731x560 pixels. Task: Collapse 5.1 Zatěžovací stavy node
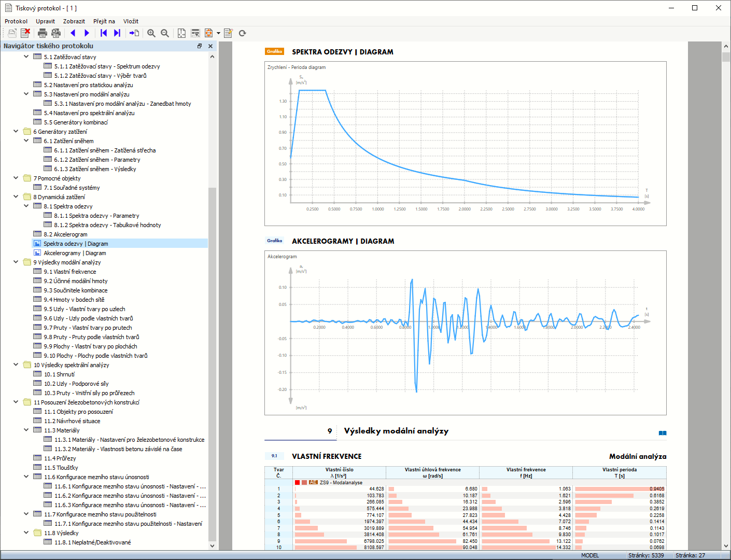point(26,57)
